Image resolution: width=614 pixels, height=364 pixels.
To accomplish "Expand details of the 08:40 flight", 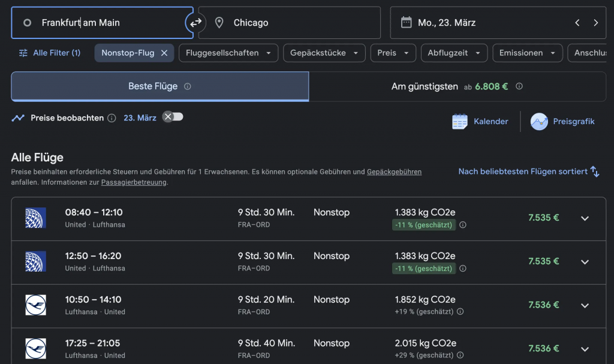I will [585, 218].
